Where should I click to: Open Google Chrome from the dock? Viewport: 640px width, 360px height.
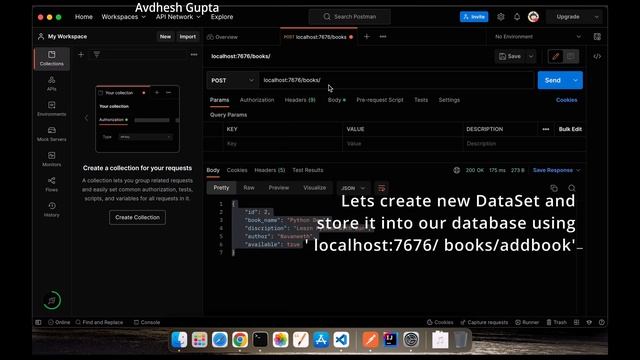coord(240,340)
